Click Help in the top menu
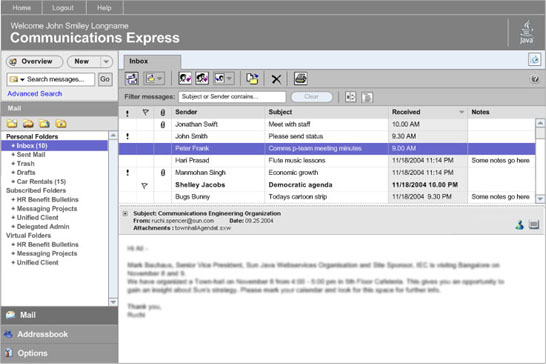 tap(104, 8)
